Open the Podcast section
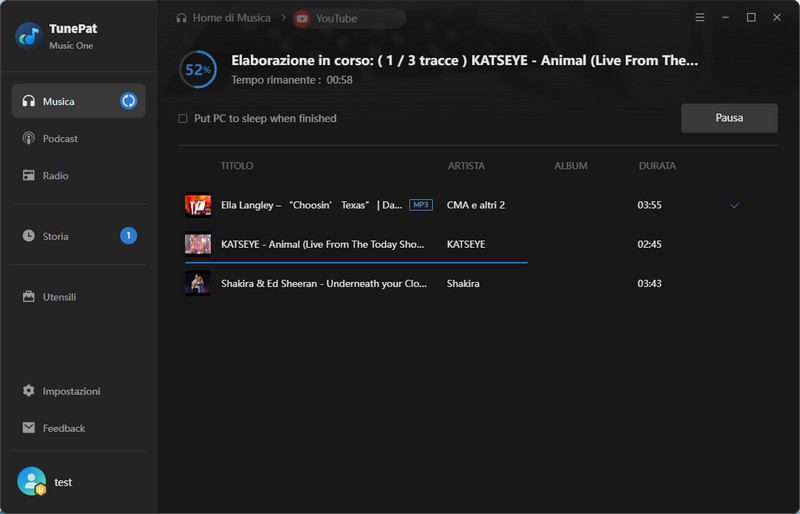The image size is (800, 514). click(79, 138)
